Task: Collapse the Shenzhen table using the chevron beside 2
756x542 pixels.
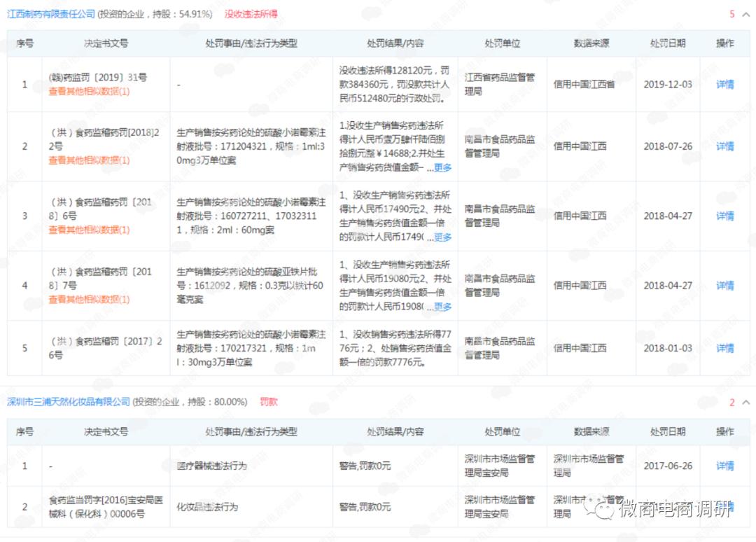Action: [745, 402]
